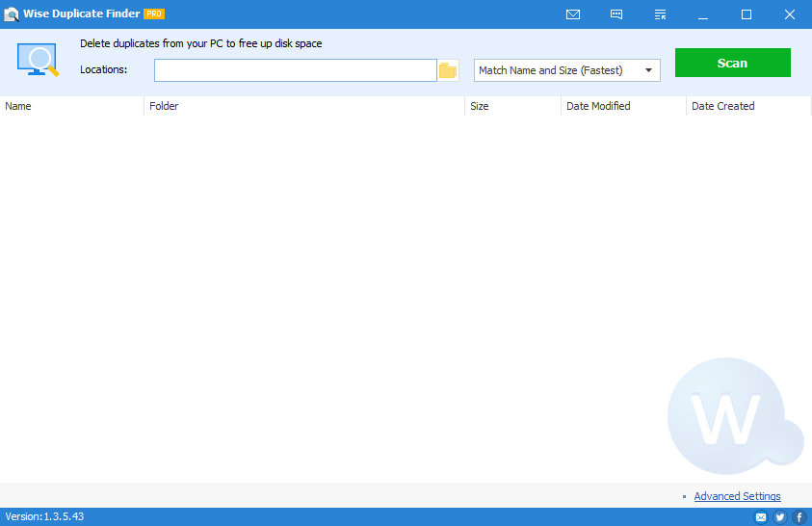Start the green Scan button
The width and height of the screenshot is (812, 526).
(x=733, y=63)
